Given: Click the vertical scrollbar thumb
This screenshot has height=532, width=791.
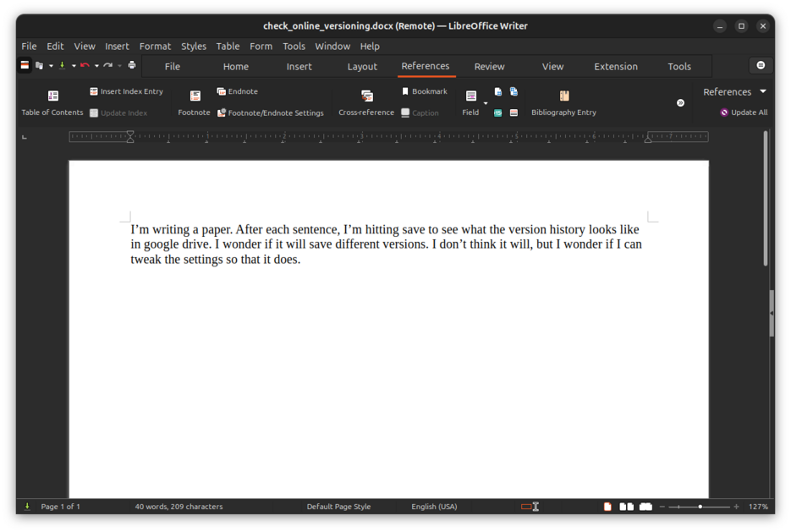Looking at the screenshot, I should 766,198.
